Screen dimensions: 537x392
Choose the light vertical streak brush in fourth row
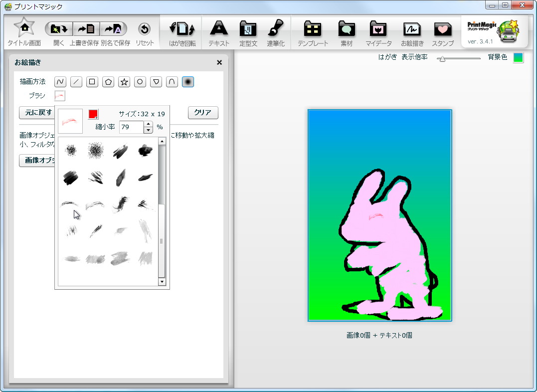coord(146,230)
